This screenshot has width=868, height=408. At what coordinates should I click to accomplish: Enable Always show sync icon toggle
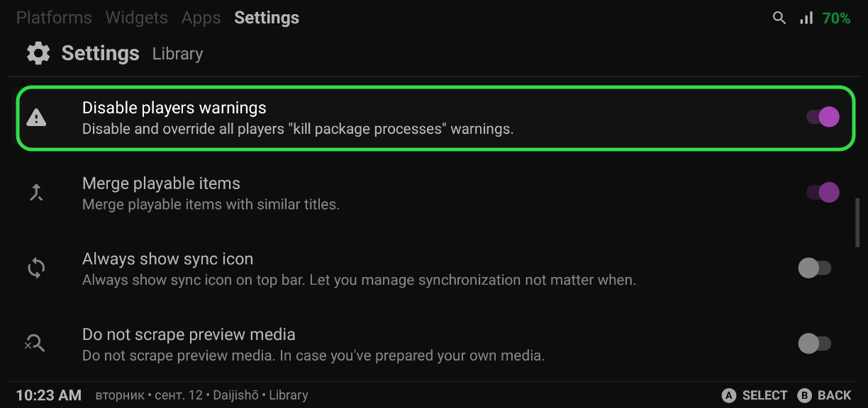click(814, 268)
